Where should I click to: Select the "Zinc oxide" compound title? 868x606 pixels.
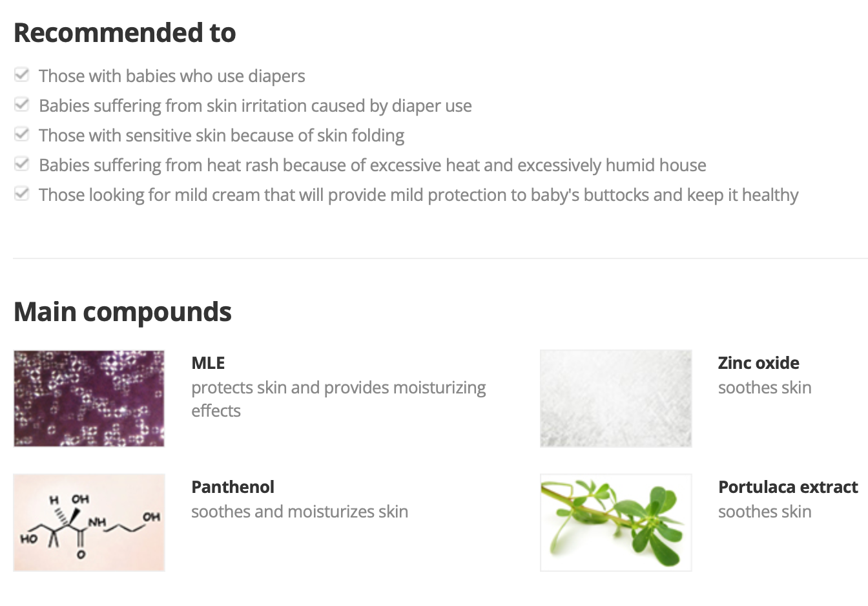click(x=758, y=363)
